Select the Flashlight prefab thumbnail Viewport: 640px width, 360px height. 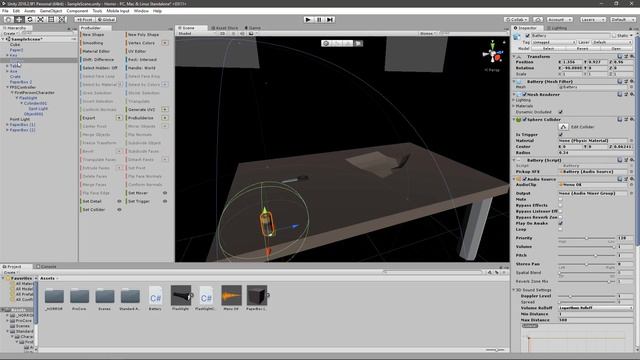point(181,296)
